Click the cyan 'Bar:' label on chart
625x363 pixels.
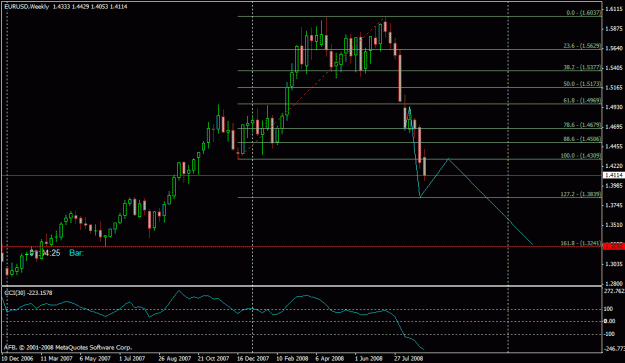(77, 253)
